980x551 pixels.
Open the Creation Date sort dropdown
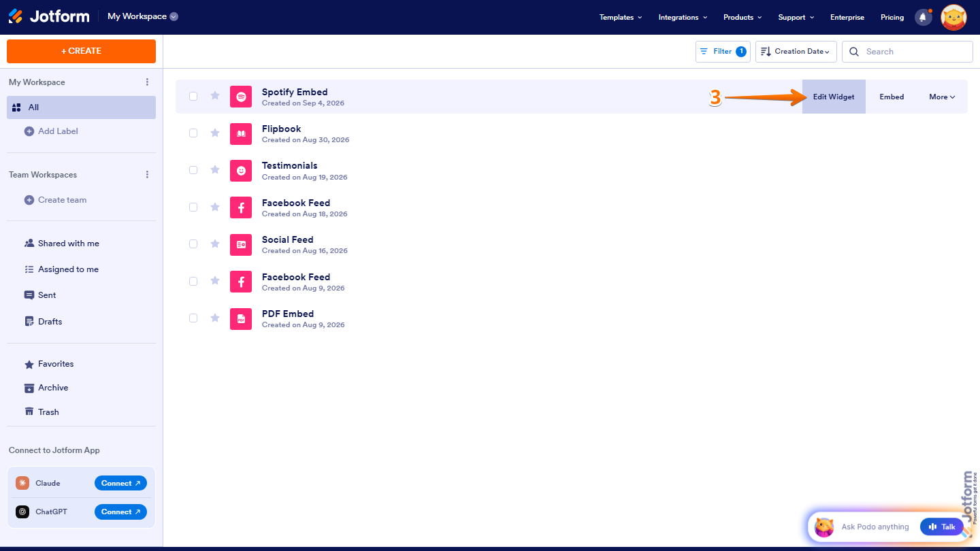(796, 52)
